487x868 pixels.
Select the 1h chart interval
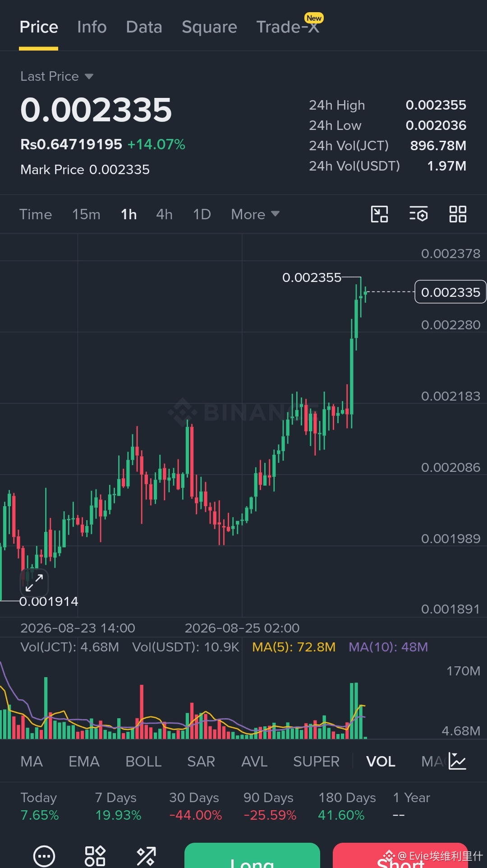coord(129,214)
